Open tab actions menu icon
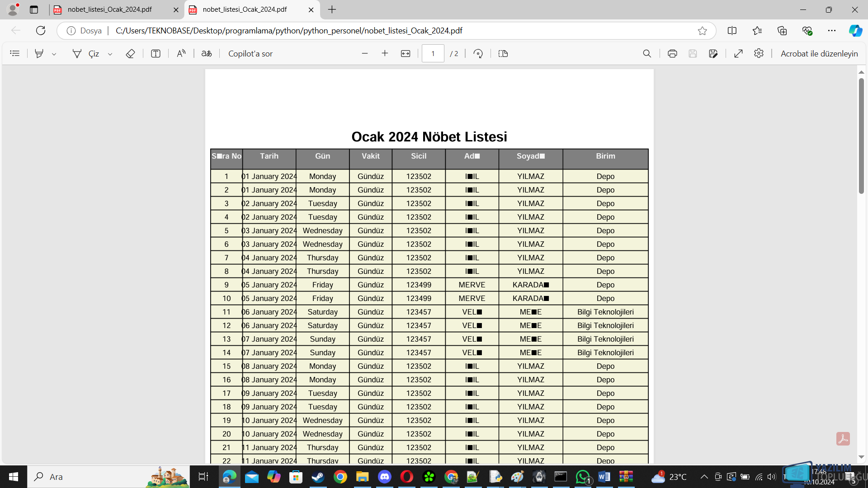The height and width of the screenshot is (488, 868). 34,9
